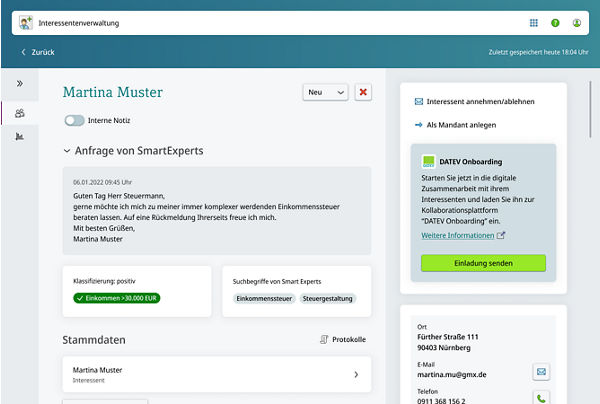Expand the left sidebar with double chevron
600x404 pixels.
[19, 83]
